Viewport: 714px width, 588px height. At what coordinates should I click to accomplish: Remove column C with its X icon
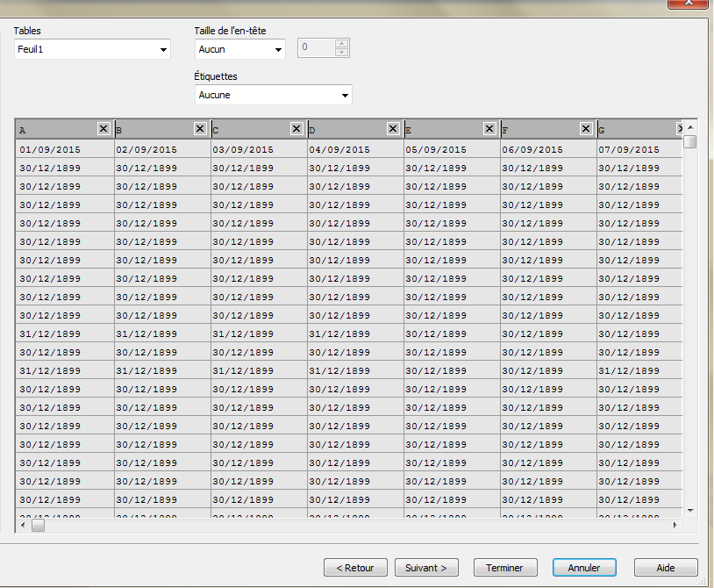(x=296, y=129)
